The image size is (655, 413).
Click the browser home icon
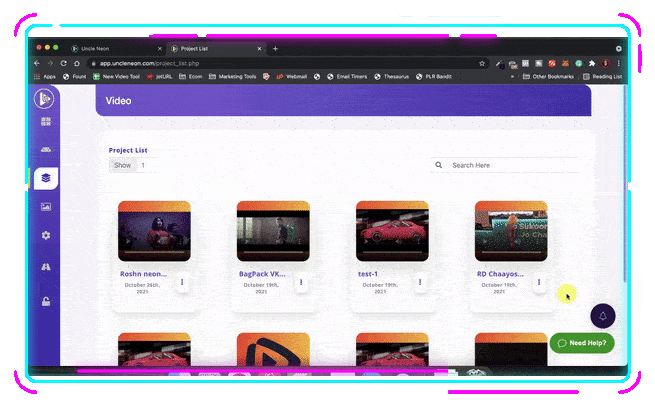click(77, 63)
